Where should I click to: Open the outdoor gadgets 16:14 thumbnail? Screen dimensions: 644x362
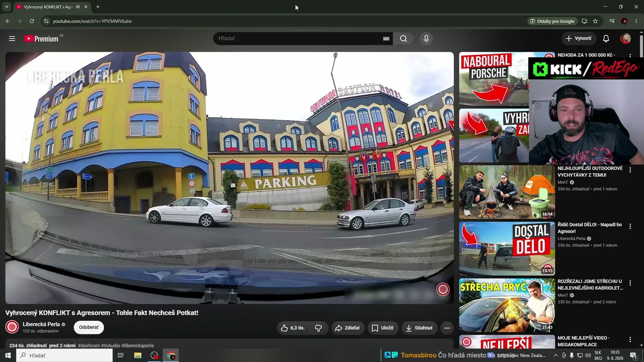pyautogui.click(x=507, y=192)
